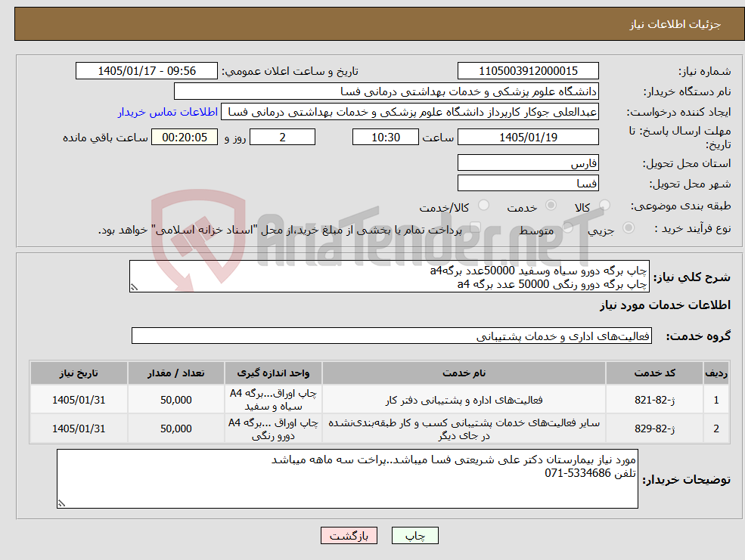Click the تعداد / مقدار column header
The image size is (745, 560).
(x=175, y=373)
